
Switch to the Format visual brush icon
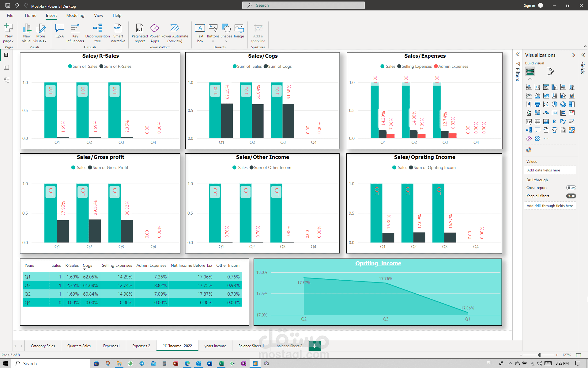point(550,72)
